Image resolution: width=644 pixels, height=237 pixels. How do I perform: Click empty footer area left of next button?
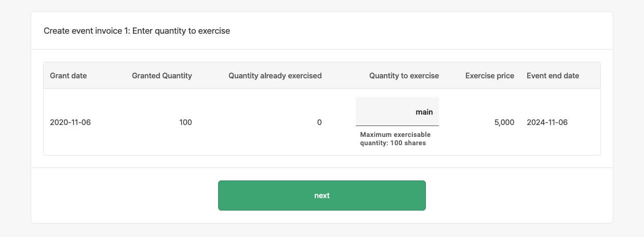[x=125, y=196]
